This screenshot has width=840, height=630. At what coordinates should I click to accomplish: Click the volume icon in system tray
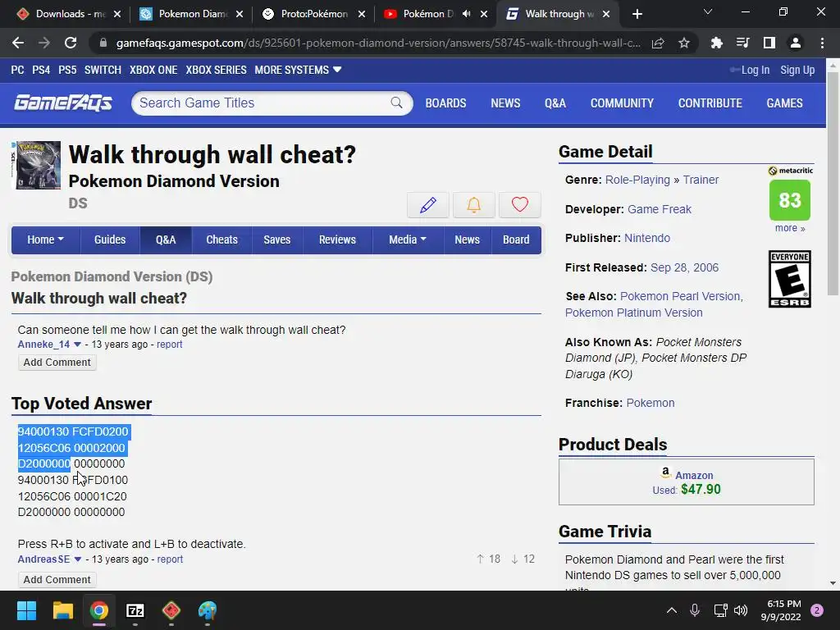[741, 610]
